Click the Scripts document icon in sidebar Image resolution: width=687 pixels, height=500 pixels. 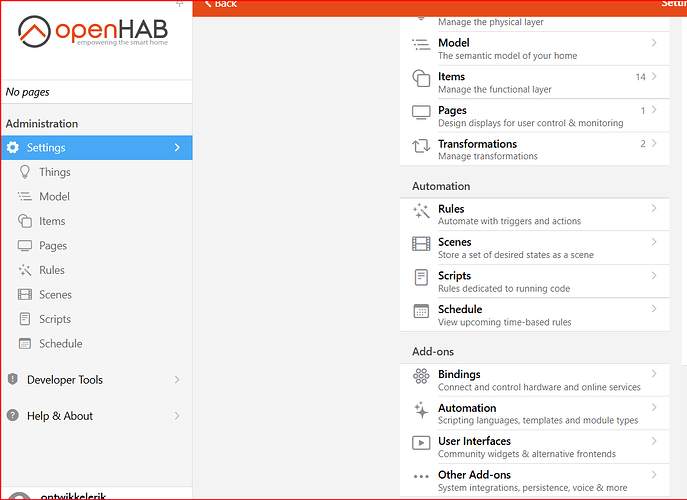25,319
